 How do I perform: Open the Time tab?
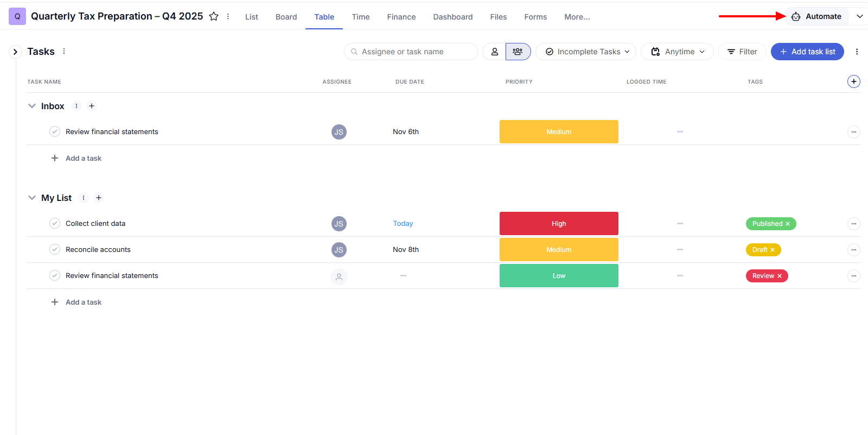pos(361,17)
